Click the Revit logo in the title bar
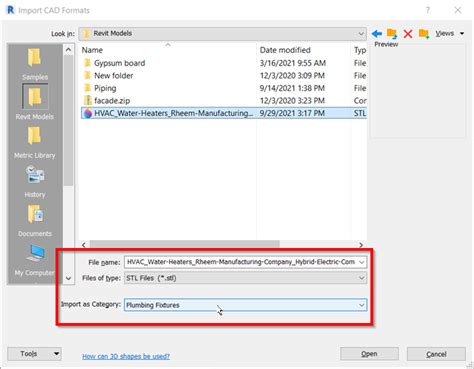Viewport: 474px width, 369px height. pyautogui.click(x=11, y=10)
